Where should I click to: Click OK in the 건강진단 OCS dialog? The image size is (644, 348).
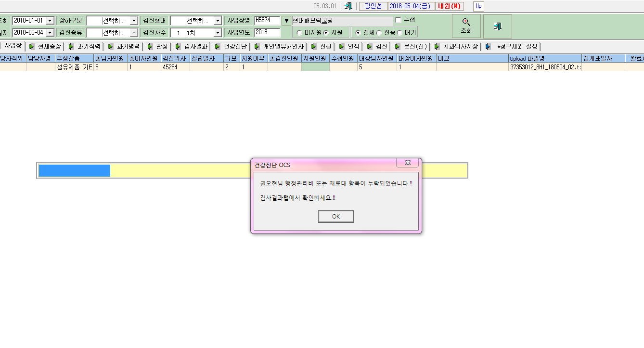coord(336,217)
